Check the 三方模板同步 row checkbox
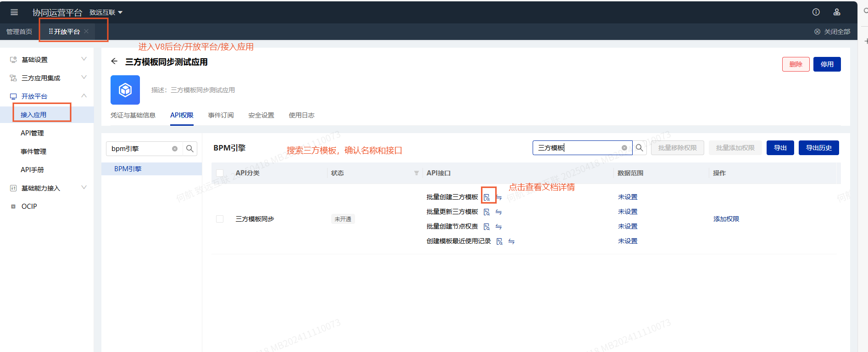Screen dimensions: 868x352 (x=220, y=219)
